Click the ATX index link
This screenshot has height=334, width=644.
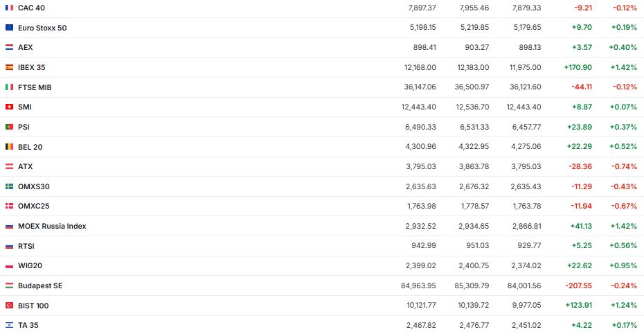tap(25, 166)
